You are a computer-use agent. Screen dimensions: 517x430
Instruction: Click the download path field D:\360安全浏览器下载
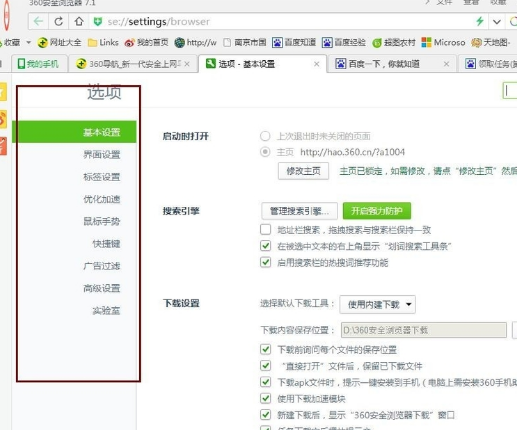tap(424, 330)
